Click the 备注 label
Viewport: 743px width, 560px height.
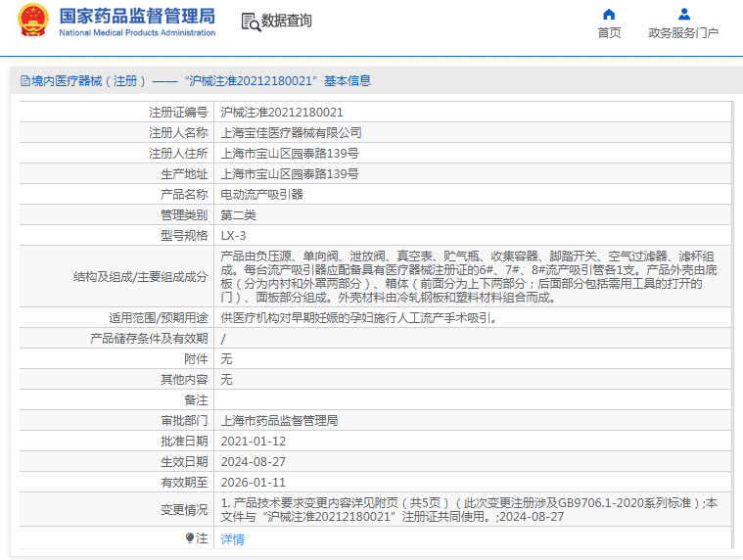(196, 400)
